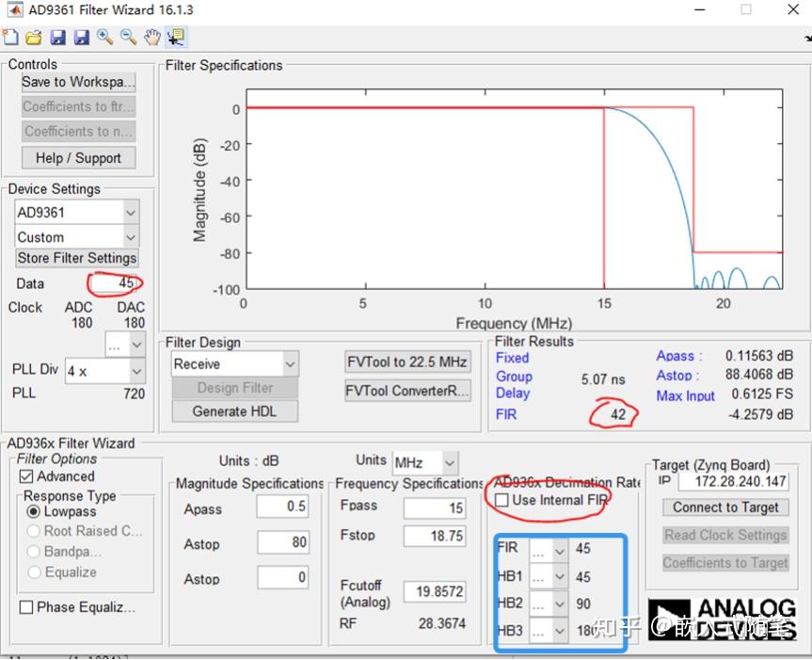Click the 'Max Input' result label

coord(686,395)
